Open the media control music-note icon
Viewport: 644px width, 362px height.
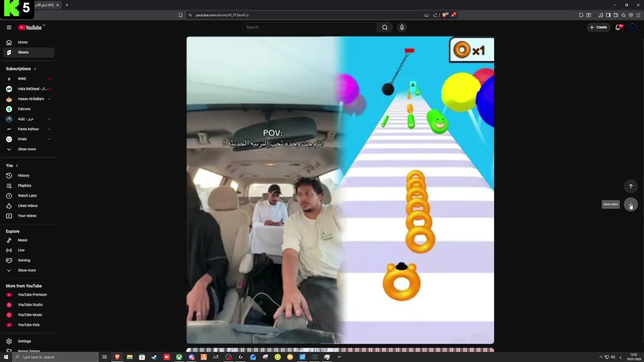click(601, 15)
